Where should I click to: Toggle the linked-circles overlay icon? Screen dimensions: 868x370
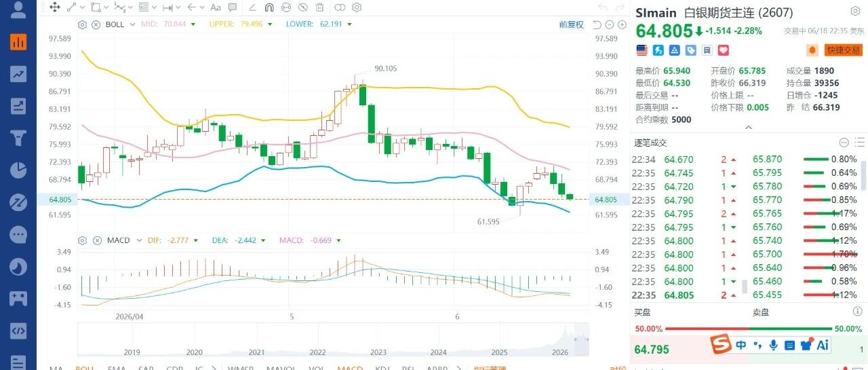[340, 7]
